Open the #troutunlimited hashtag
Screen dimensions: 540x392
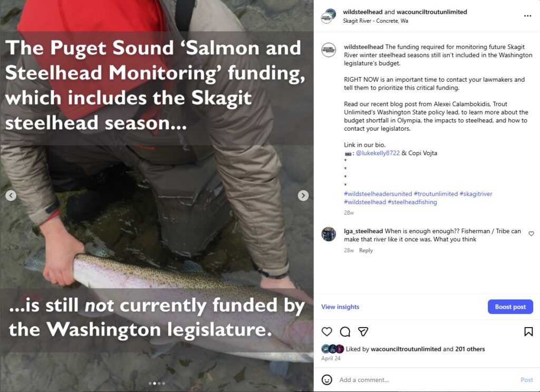click(436, 194)
